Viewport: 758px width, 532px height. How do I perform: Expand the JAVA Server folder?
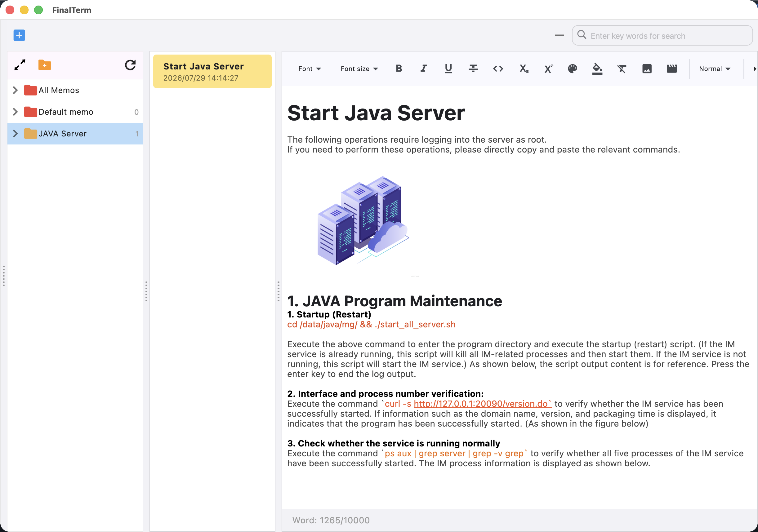(15, 134)
